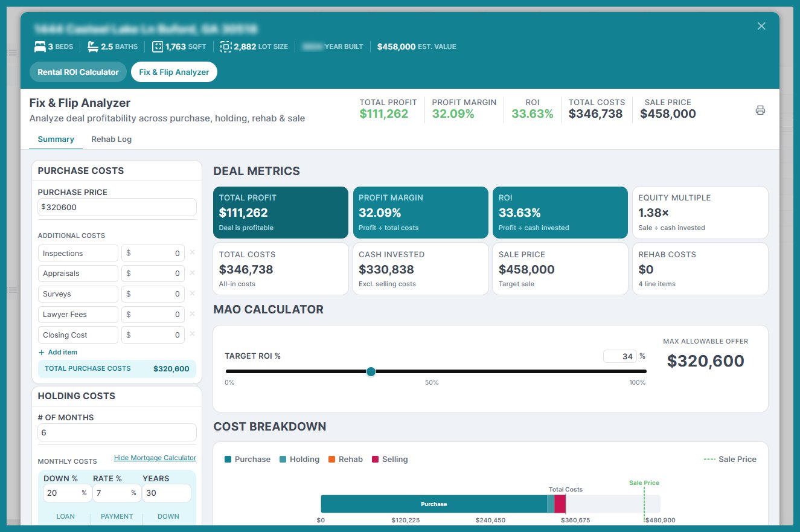Screen dimensions: 800x532
Task: Dismiss the analyzer dialog with the X
Action: pos(761,25)
